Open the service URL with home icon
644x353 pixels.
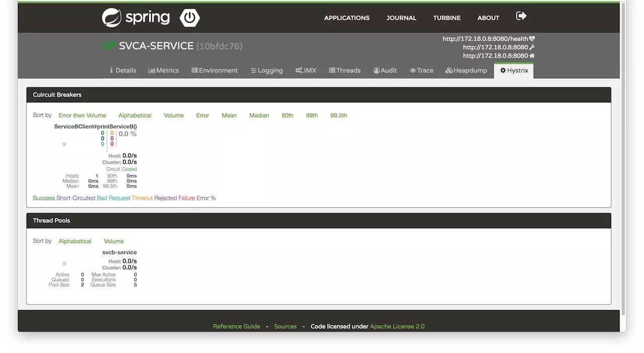pyautogui.click(x=499, y=56)
